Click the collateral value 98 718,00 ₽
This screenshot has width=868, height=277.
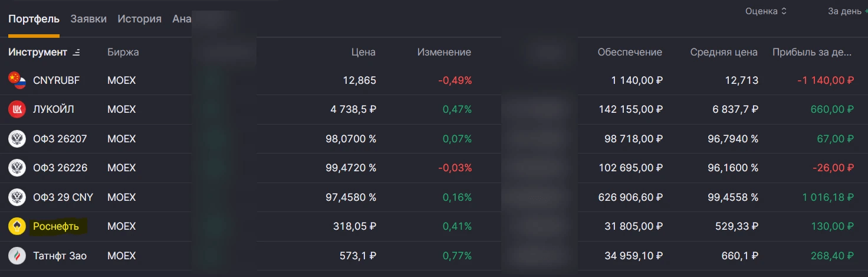tap(633, 139)
